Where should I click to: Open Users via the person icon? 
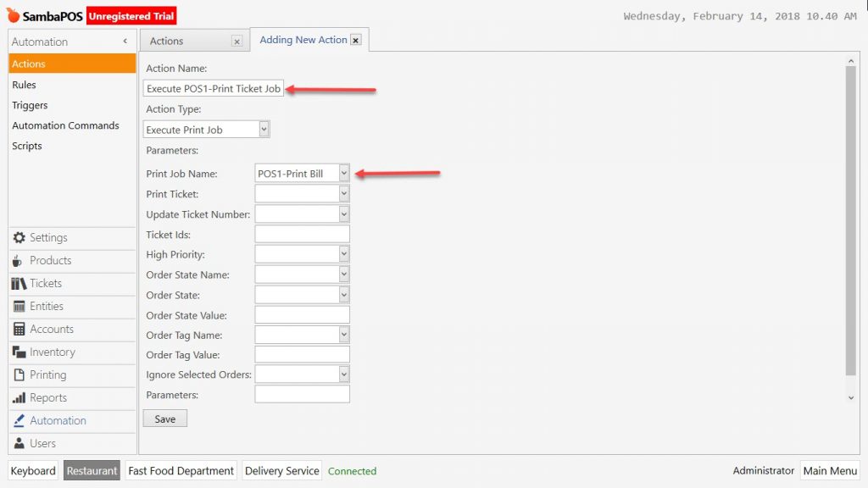pos(19,443)
